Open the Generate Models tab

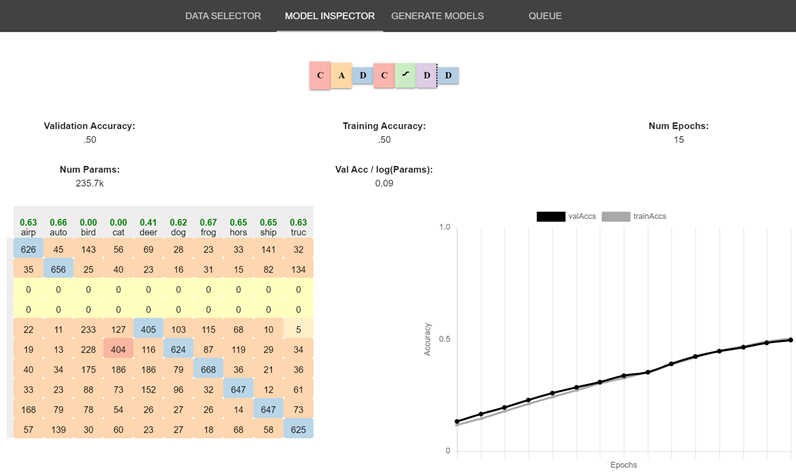(437, 16)
